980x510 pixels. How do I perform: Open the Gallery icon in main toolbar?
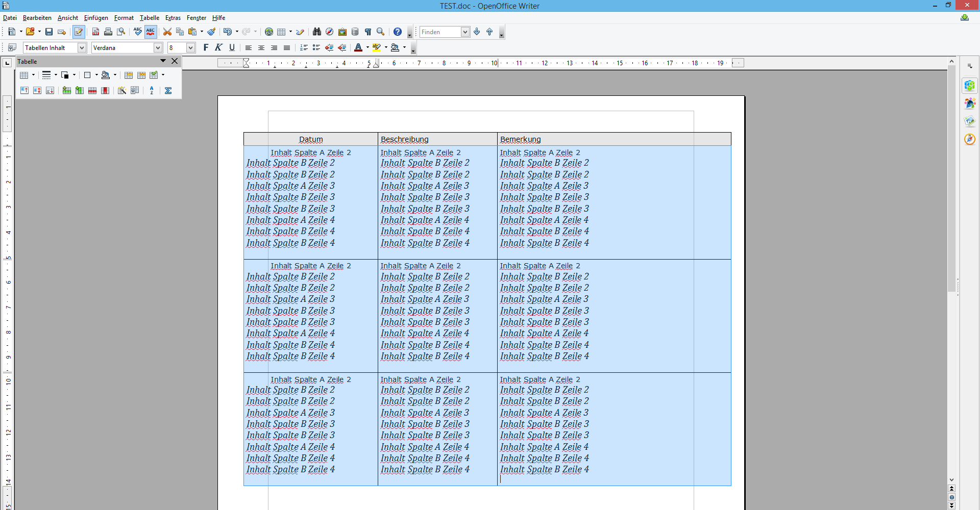pyautogui.click(x=342, y=32)
